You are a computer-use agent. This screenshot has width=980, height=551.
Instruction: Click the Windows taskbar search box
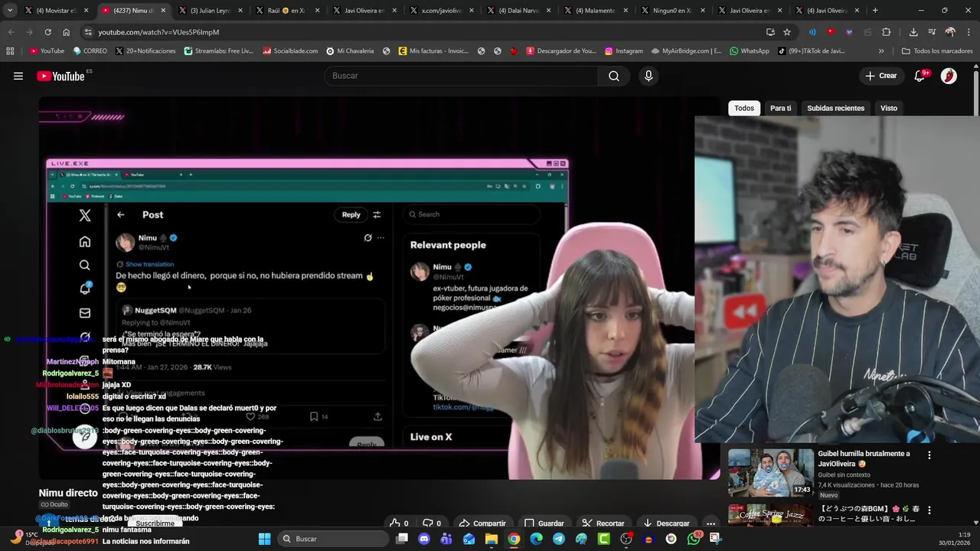pyautogui.click(x=332, y=539)
